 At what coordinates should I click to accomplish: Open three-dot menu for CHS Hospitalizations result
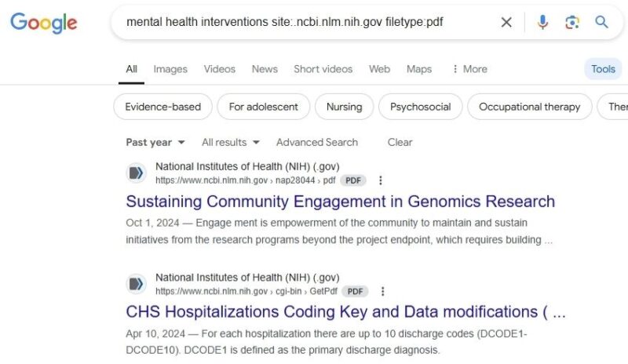pos(382,292)
